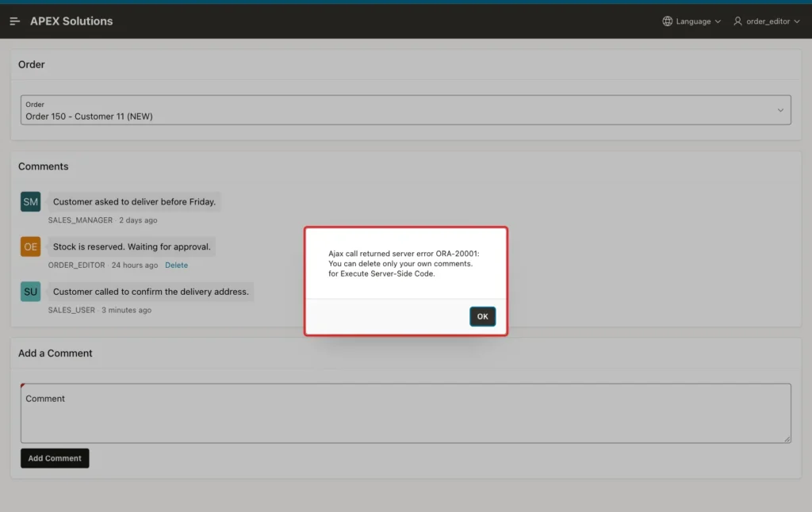This screenshot has width=812, height=512.
Task: Click the Add a Comment heading
Action: (x=56, y=353)
